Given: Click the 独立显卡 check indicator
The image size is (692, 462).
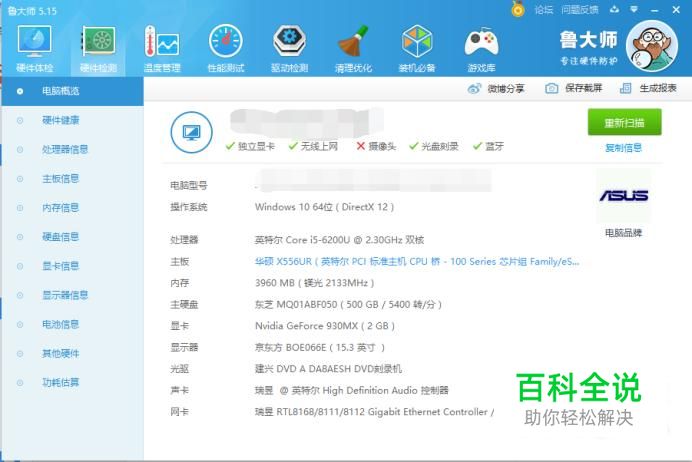Looking at the screenshot, I should point(250,146).
